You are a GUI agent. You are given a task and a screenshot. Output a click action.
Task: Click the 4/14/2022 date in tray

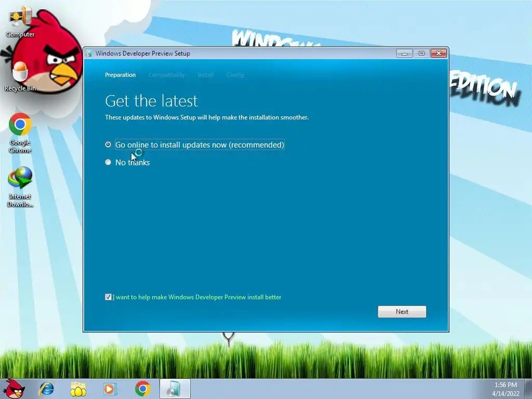pos(506,394)
